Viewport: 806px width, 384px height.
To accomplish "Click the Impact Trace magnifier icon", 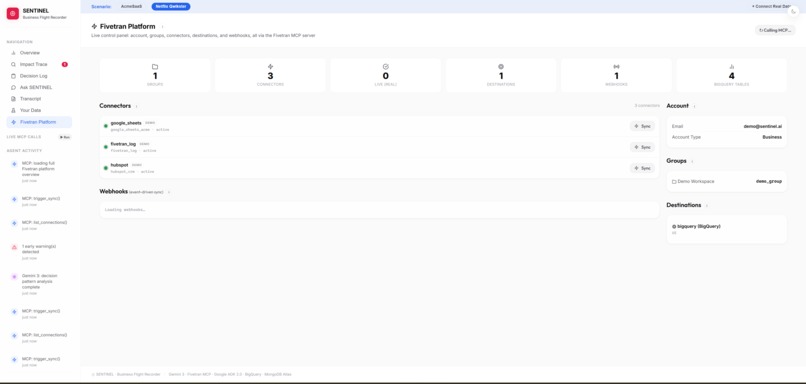I will pyautogui.click(x=13, y=64).
